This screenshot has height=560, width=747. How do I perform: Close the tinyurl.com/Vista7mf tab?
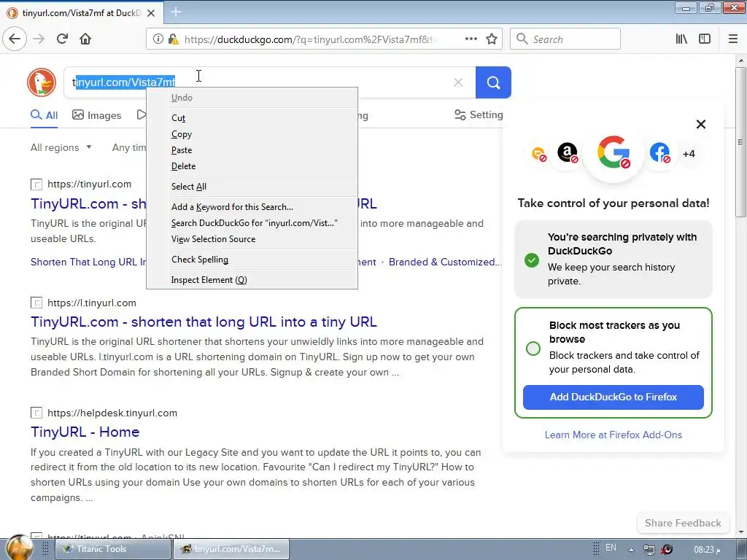click(150, 13)
